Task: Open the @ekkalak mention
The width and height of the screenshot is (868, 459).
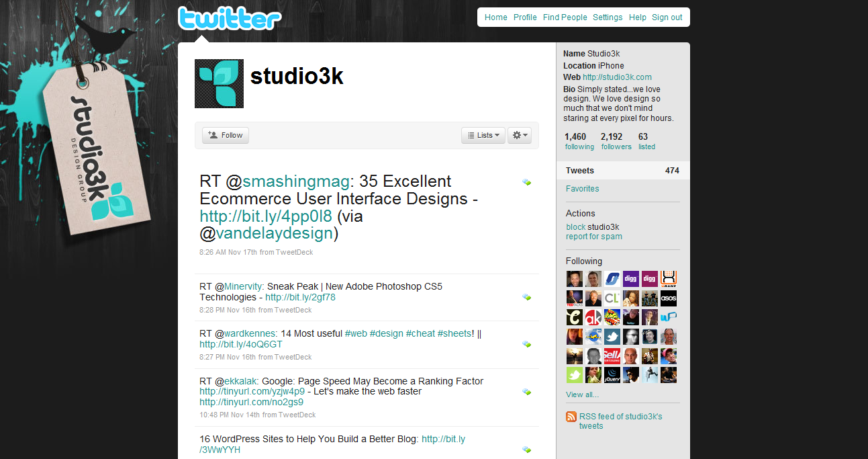Action: pos(242,381)
